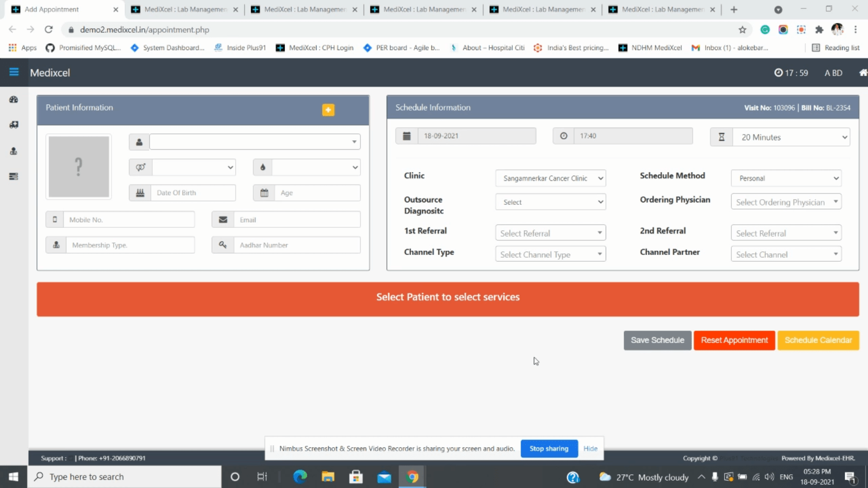Open the hamburger menu in Medixcel header
868x488 pixels.
click(x=14, y=72)
